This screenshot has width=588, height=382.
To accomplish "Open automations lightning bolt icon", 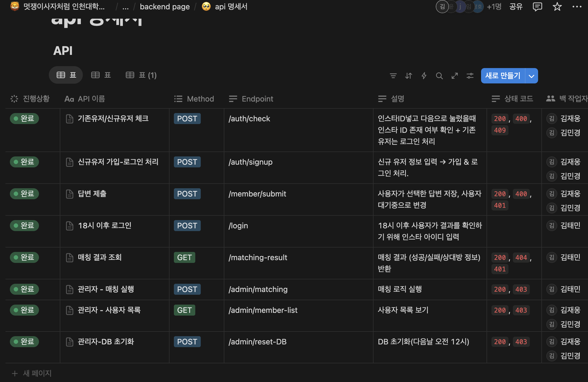I will tap(424, 76).
